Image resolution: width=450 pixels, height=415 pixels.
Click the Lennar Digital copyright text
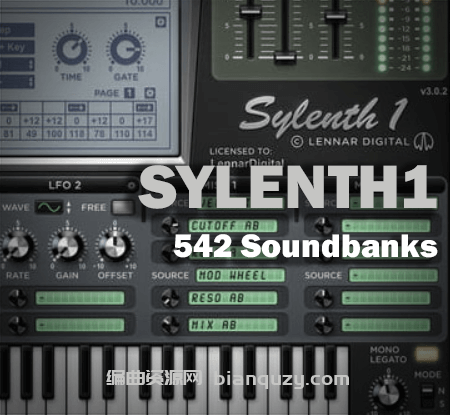350,142
